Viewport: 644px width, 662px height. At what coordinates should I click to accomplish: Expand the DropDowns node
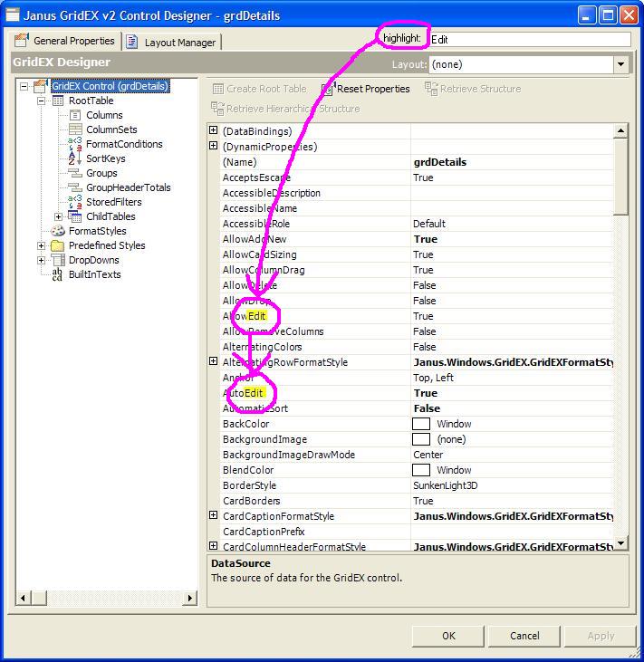click(x=42, y=260)
